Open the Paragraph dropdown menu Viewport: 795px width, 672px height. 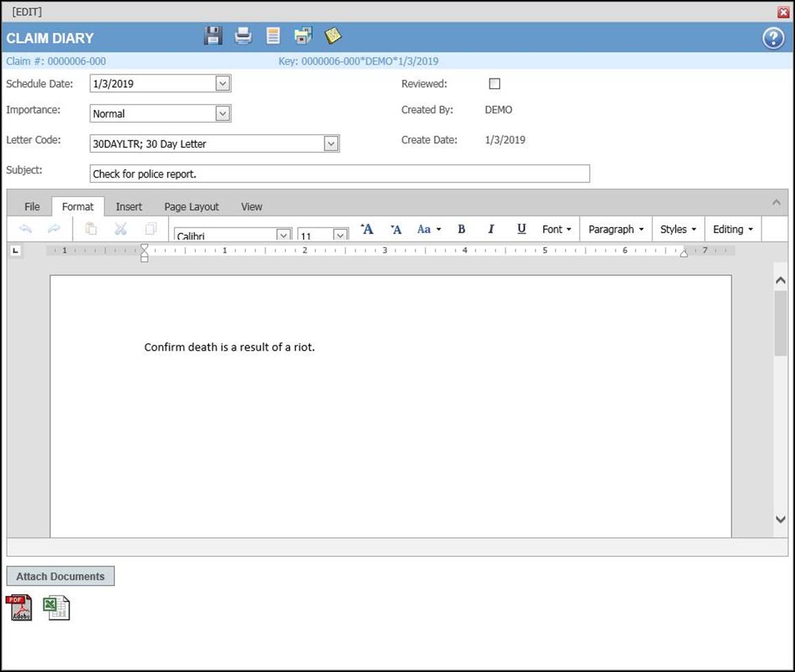pyautogui.click(x=616, y=229)
